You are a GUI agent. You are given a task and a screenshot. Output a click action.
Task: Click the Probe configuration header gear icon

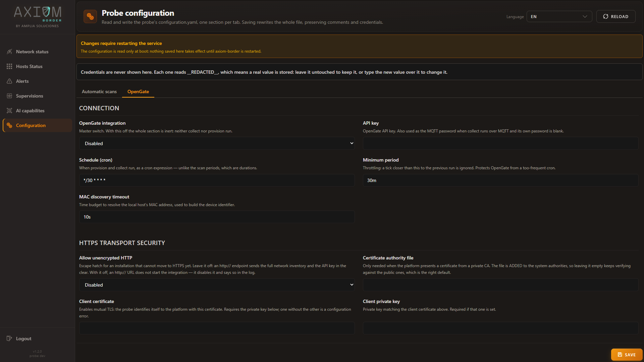[90, 16]
